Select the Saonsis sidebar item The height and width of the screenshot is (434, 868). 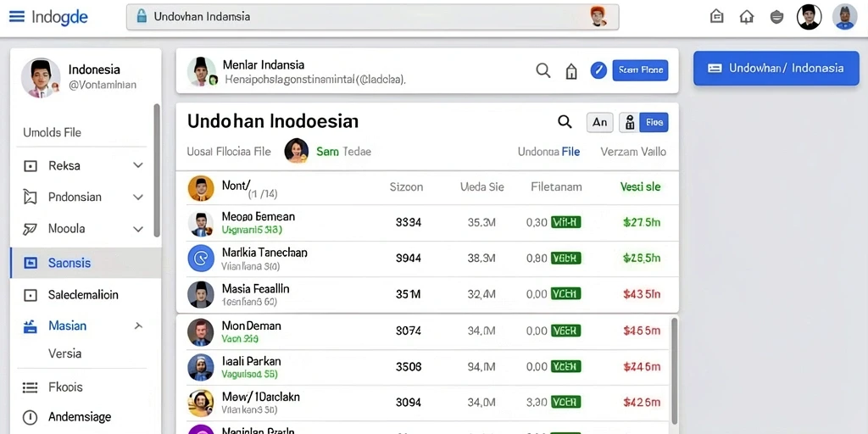86,263
